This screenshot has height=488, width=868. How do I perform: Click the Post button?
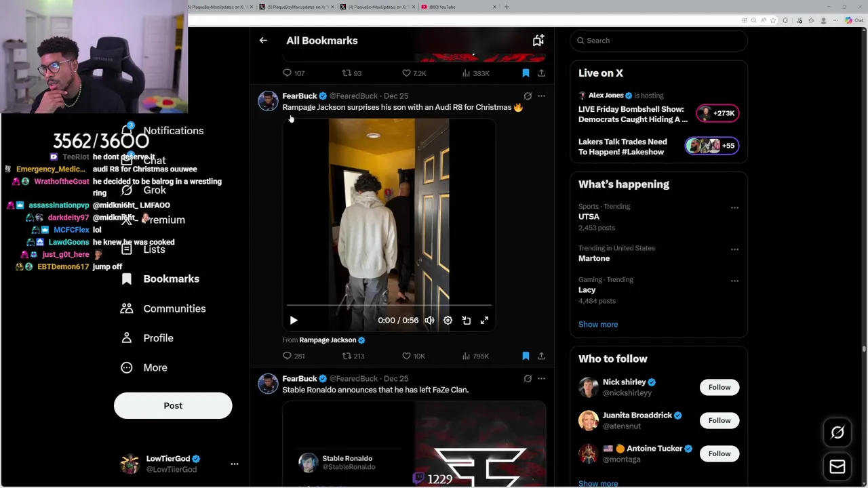(173, 405)
